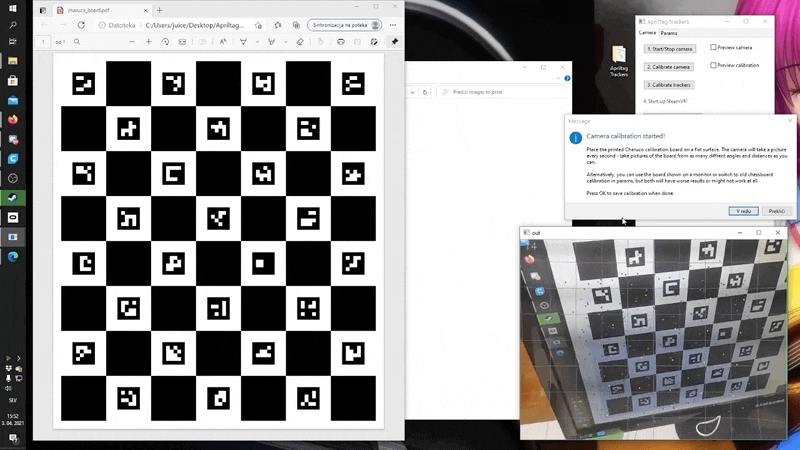Viewport: 800px width, 450px height.
Task: Click help icon in print images window
Action: [x=567, y=79]
